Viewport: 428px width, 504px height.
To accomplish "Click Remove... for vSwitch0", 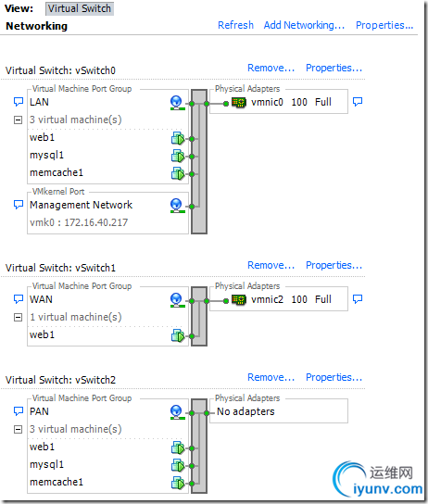I will point(271,68).
